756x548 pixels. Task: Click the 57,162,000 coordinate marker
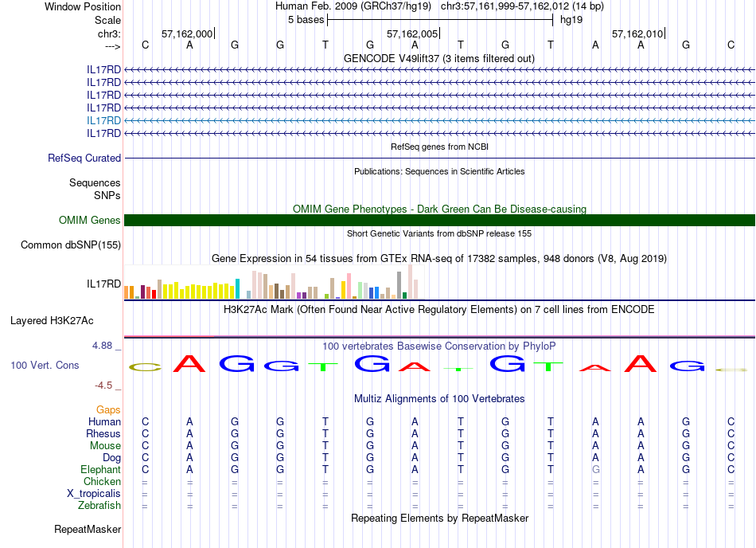(x=187, y=33)
